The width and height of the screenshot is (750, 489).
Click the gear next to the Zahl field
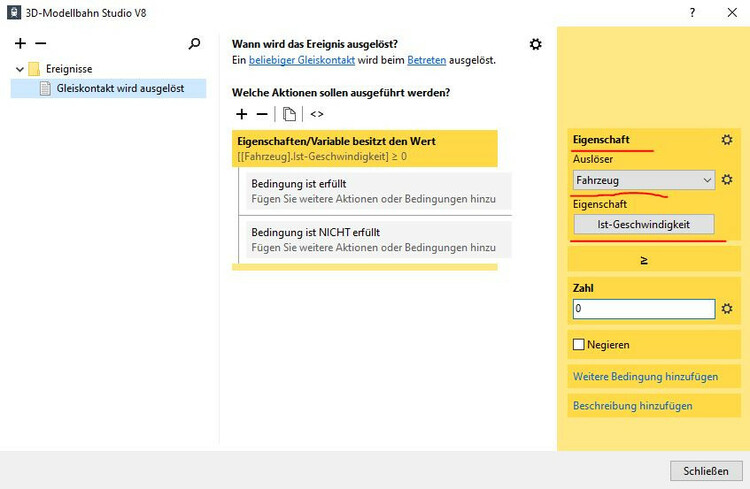pos(727,309)
